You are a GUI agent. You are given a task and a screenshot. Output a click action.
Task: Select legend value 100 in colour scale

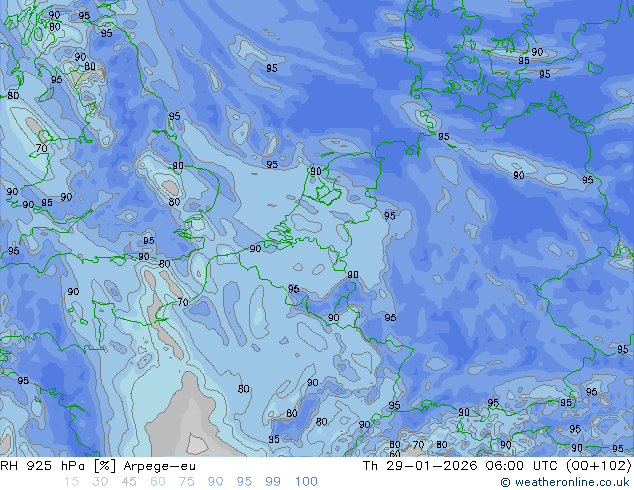pyautogui.click(x=306, y=482)
